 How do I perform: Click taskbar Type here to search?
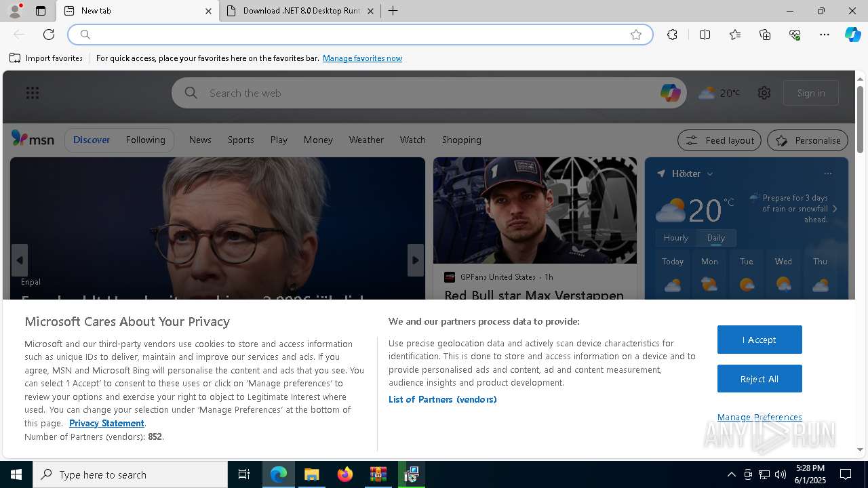click(130, 474)
